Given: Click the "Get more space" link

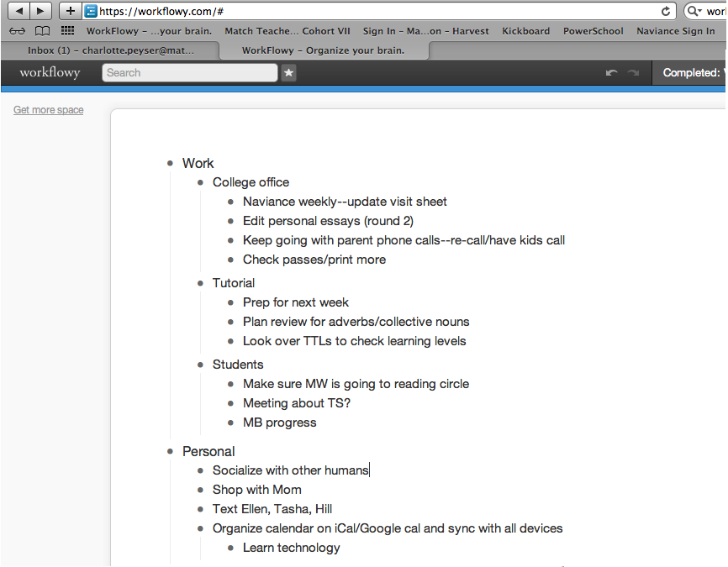Looking at the screenshot, I should click(x=48, y=109).
